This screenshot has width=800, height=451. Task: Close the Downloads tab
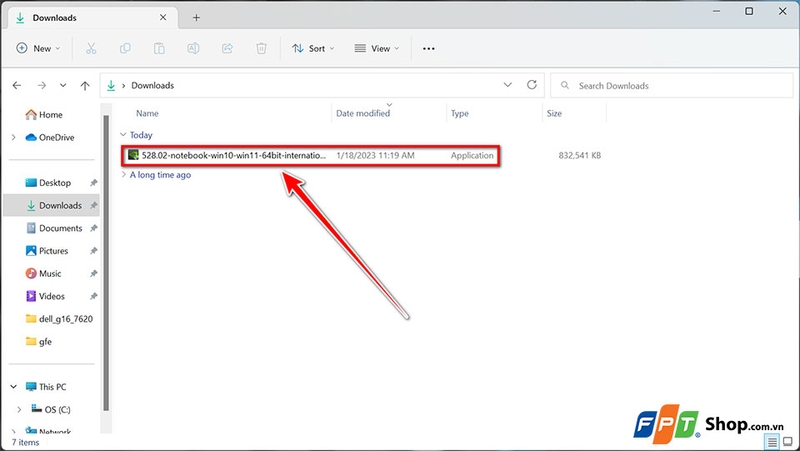(163, 17)
